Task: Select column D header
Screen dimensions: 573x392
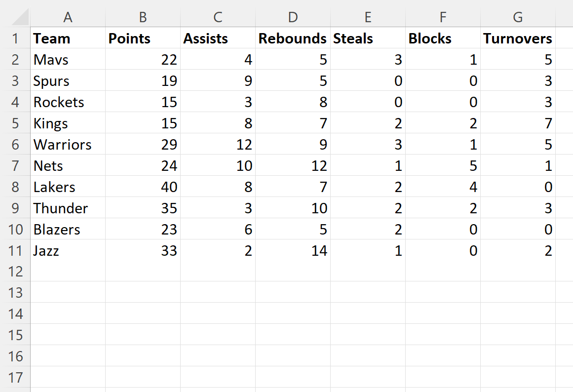Action: tap(293, 17)
